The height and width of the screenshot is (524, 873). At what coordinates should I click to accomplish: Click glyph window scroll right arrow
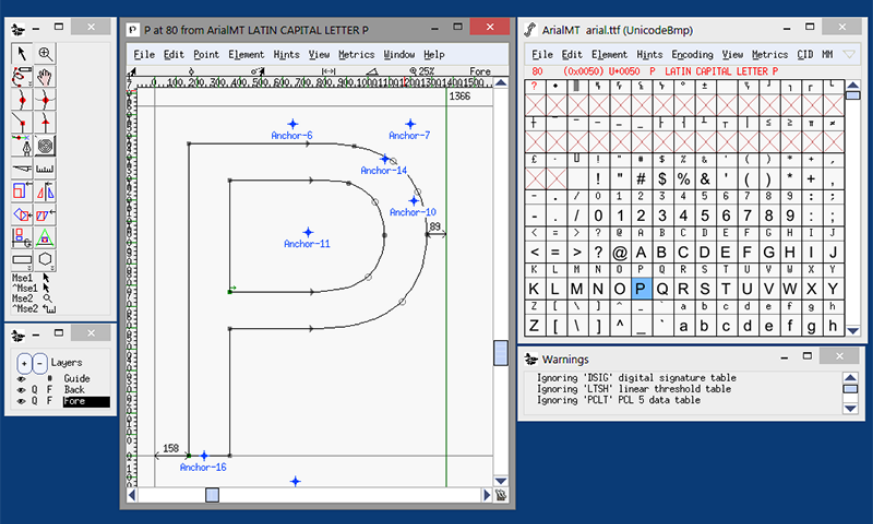[x=487, y=494]
